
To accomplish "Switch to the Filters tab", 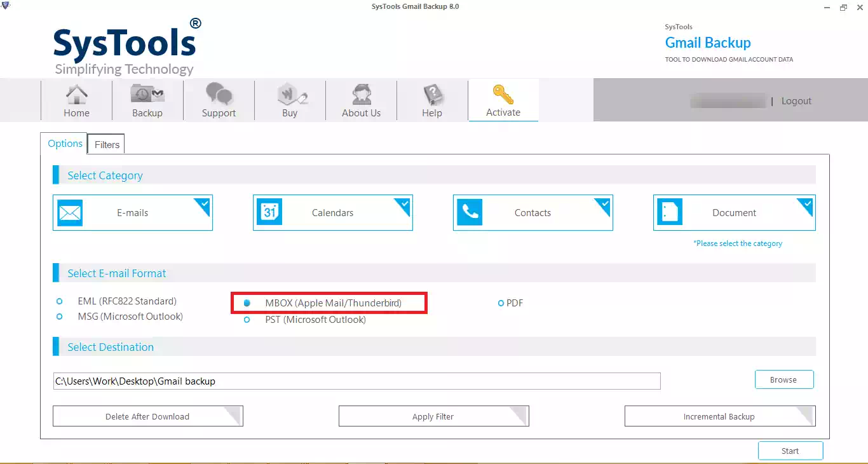I will [107, 145].
